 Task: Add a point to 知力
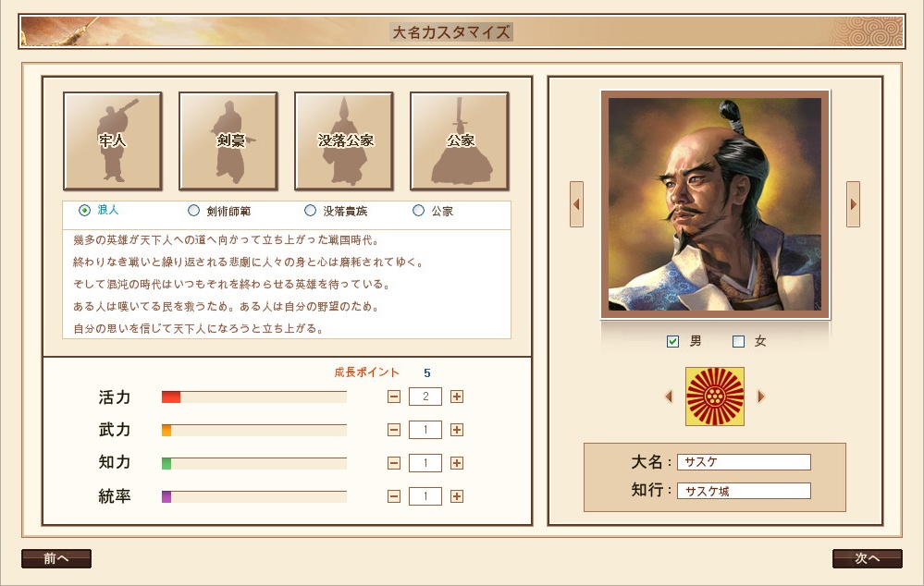point(457,463)
